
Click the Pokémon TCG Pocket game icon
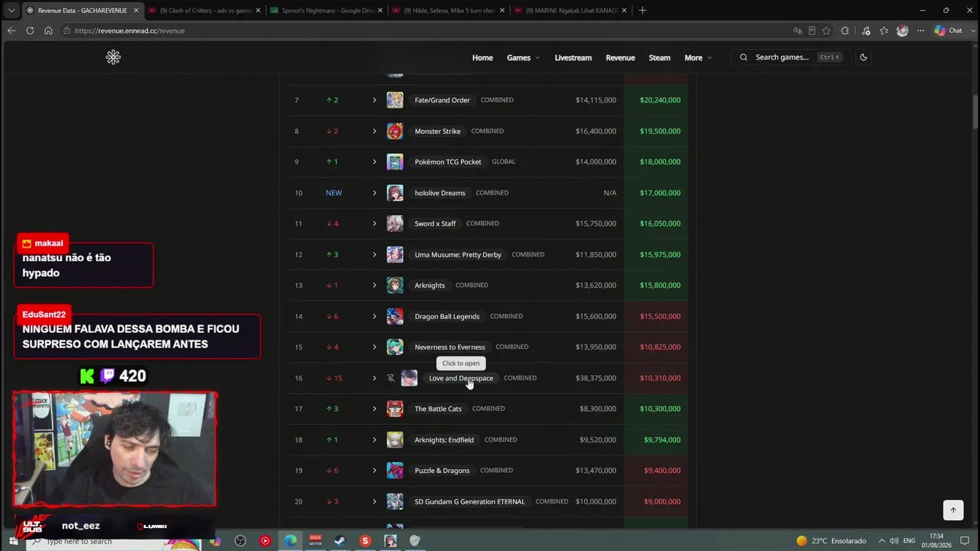pyautogui.click(x=395, y=162)
